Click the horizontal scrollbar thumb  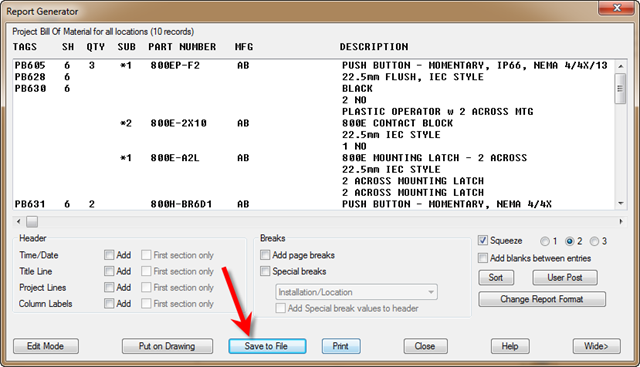coord(32,222)
